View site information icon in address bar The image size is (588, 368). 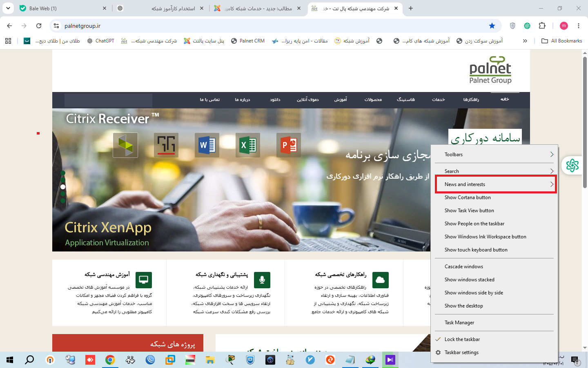point(57,26)
